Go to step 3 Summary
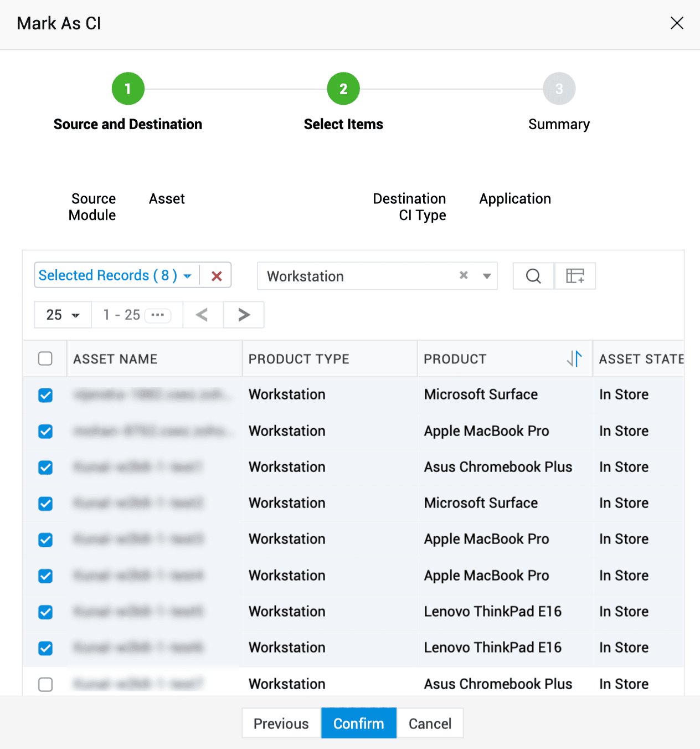The height and width of the screenshot is (749, 700). pos(559,89)
